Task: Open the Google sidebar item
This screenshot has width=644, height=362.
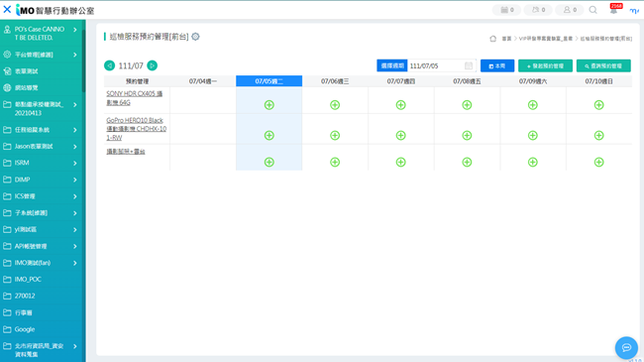Action: 41,329
